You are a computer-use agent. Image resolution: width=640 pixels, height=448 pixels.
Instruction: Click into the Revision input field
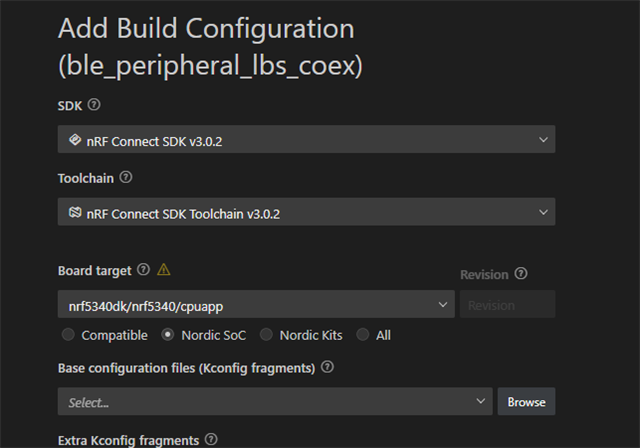point(507,304)
